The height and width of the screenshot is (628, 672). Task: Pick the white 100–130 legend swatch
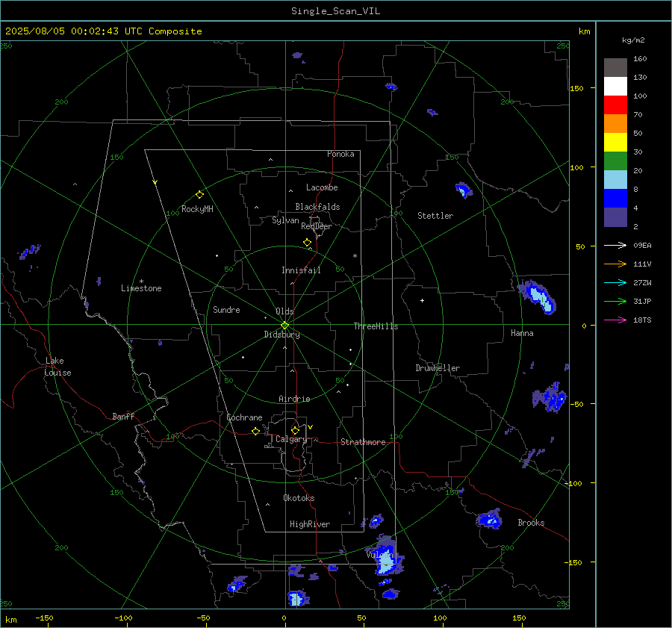[615, 86]
